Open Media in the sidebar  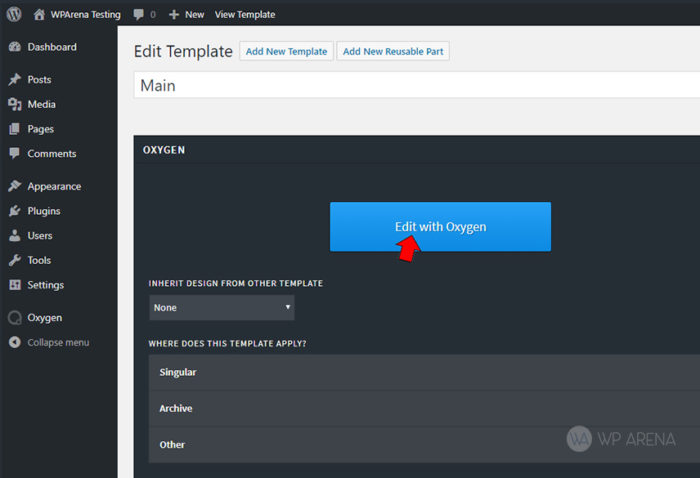tap(42, 104)
